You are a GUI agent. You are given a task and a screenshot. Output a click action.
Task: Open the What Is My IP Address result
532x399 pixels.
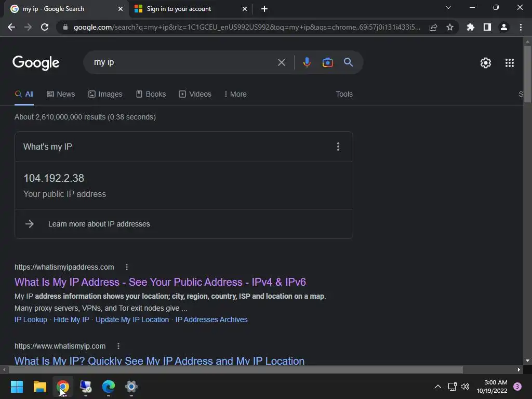pyautogui.click(x=160, y=282)
